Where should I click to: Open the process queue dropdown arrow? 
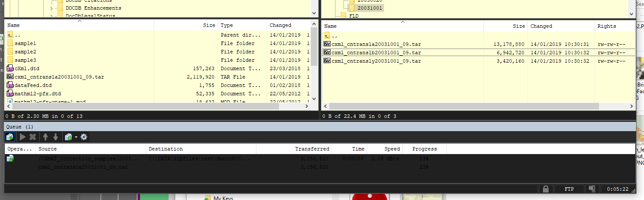[x=76, y=137]
